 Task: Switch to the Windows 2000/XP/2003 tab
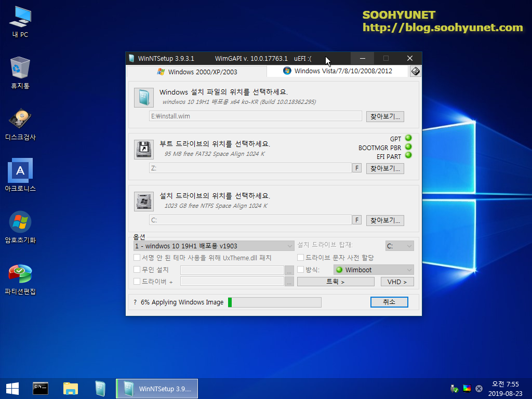pos(197,72)
